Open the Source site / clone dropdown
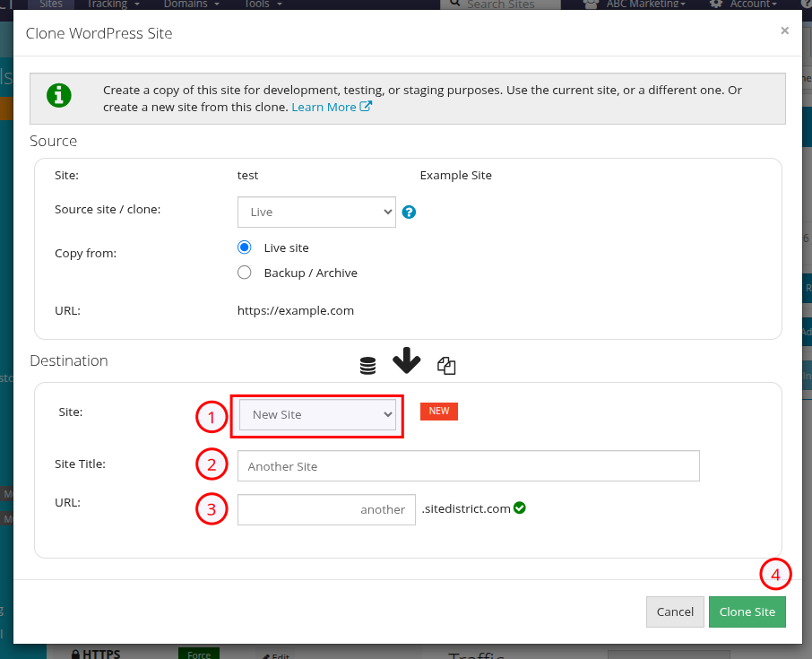Screen dimensions: 812x659 pos(316,212)
